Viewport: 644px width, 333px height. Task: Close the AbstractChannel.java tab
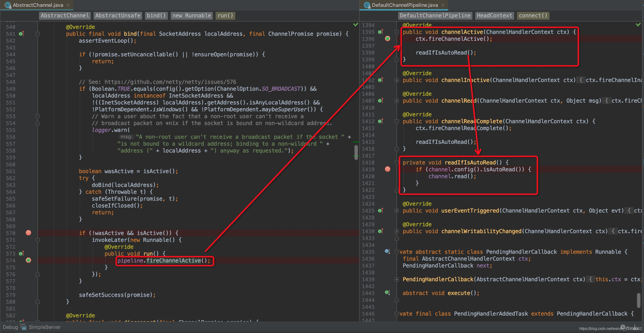click(x=68, y=5)
